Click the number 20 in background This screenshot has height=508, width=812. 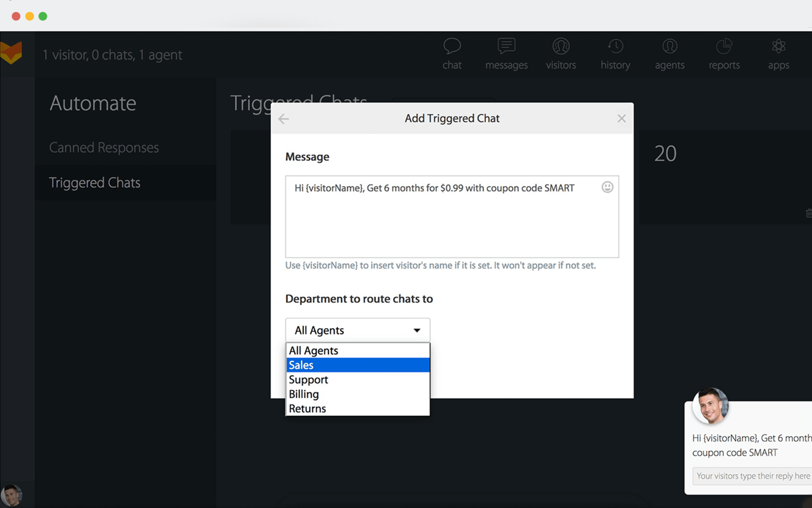click(x=665, y=154)
